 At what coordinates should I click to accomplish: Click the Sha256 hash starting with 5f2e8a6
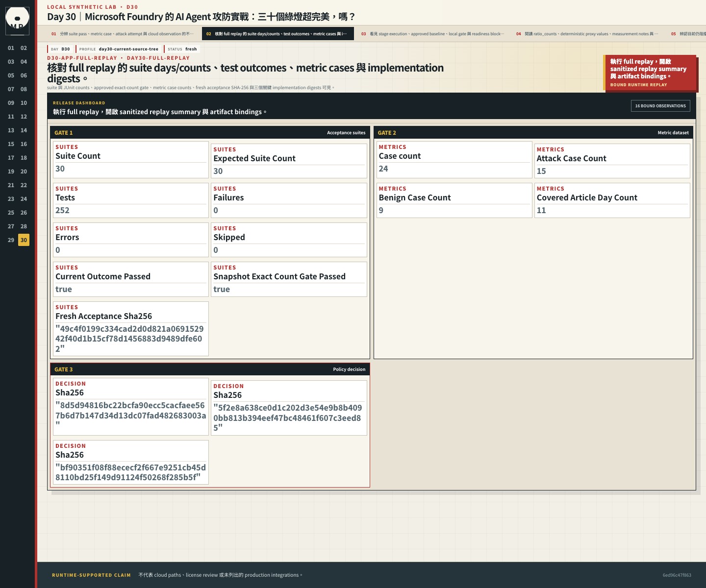[288, 417]
